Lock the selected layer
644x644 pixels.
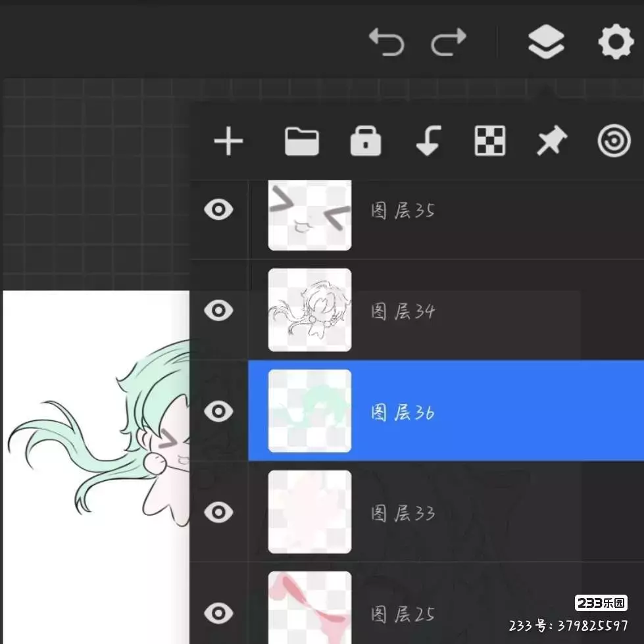pyautogui.click(x=366, y=141)
